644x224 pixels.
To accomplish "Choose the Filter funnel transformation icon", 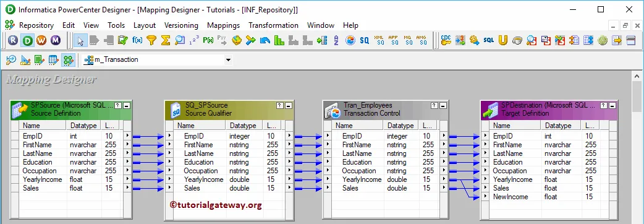I will pos(151,40).
